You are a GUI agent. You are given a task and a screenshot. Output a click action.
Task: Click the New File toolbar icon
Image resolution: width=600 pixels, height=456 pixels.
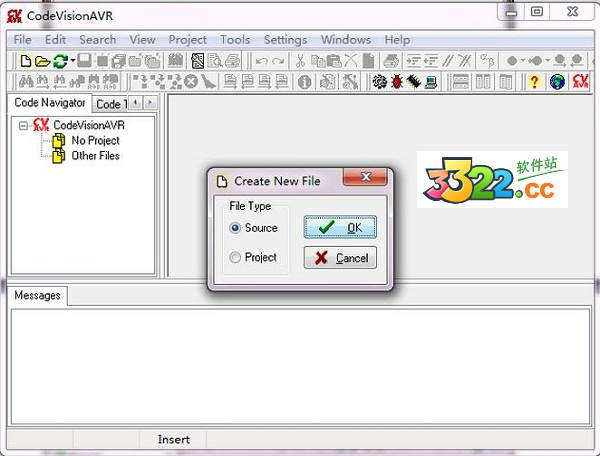[26, 61]
